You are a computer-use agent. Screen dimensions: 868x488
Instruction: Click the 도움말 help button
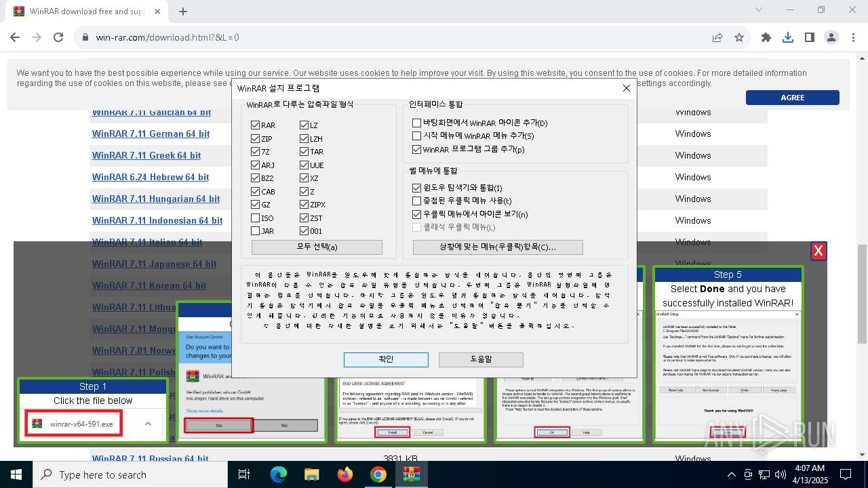tap(481, 359)
